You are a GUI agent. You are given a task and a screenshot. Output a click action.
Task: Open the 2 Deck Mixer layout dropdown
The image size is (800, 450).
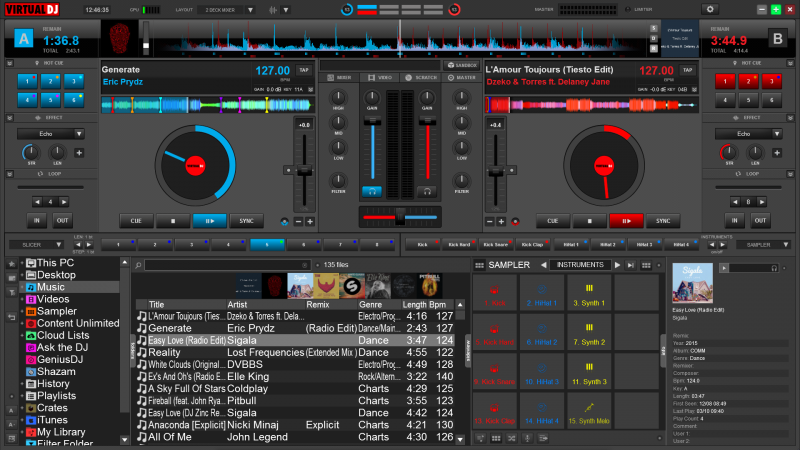pos(250,10)
